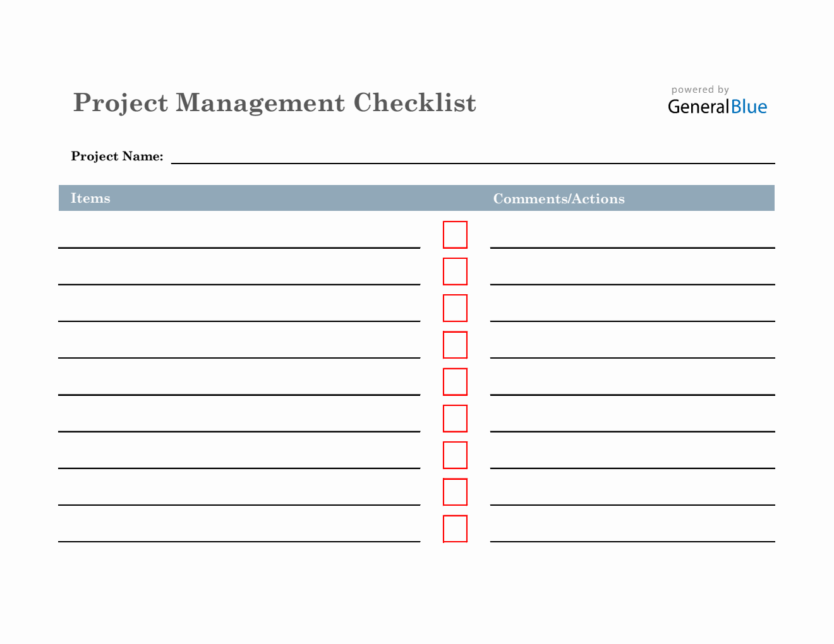This screenshot has height=644, width=834.
Task: Mark the fourth checkbox row
Action: pos(455,345)
